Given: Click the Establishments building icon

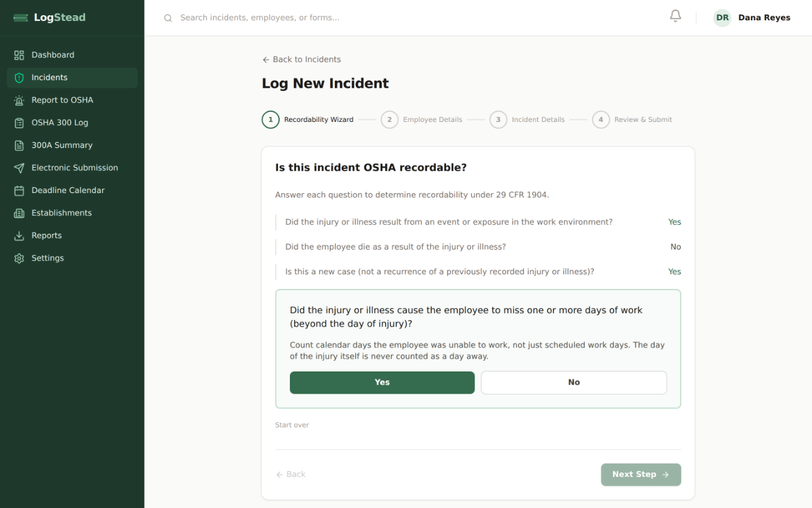Looking at the screenshot, I should [x=19, y=213].
